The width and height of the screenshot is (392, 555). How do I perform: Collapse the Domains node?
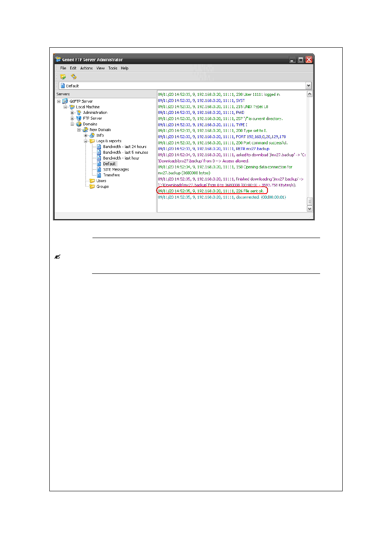[x=72, y=124]
